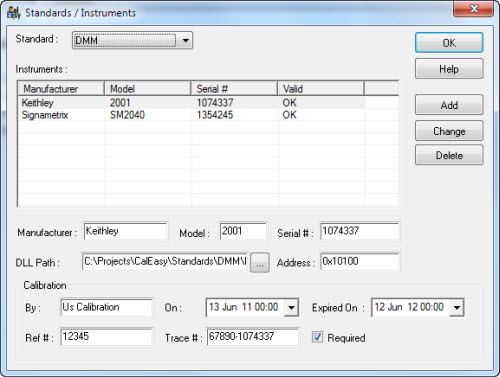Viewport: 500px width, 377px height.
Task: Open Help for this dialog
Action: pyautogui.click(x=449, y=69)
